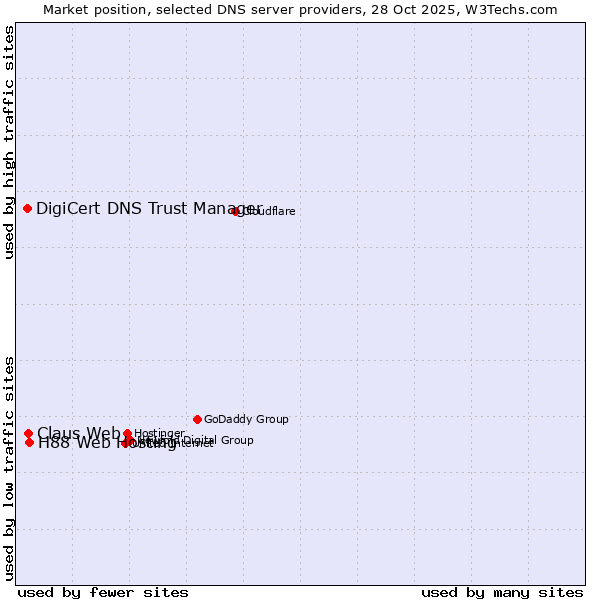Select the 'used by low traffic sites' label
600x600 pixels.
click(x=9, y=467)
